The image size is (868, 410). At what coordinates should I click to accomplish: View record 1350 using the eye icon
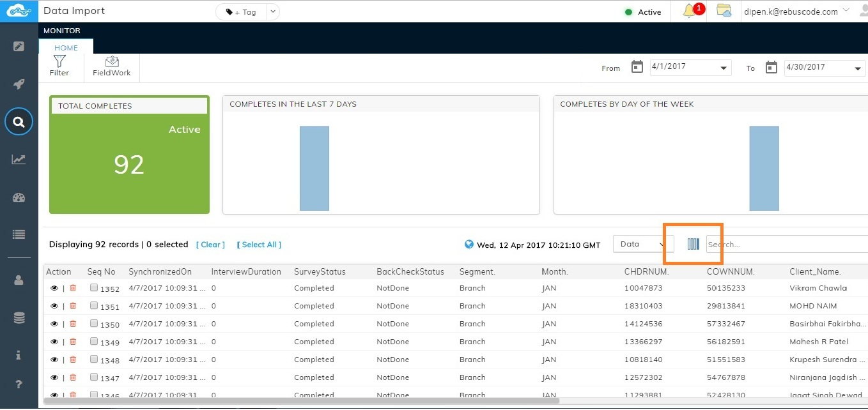54,324
